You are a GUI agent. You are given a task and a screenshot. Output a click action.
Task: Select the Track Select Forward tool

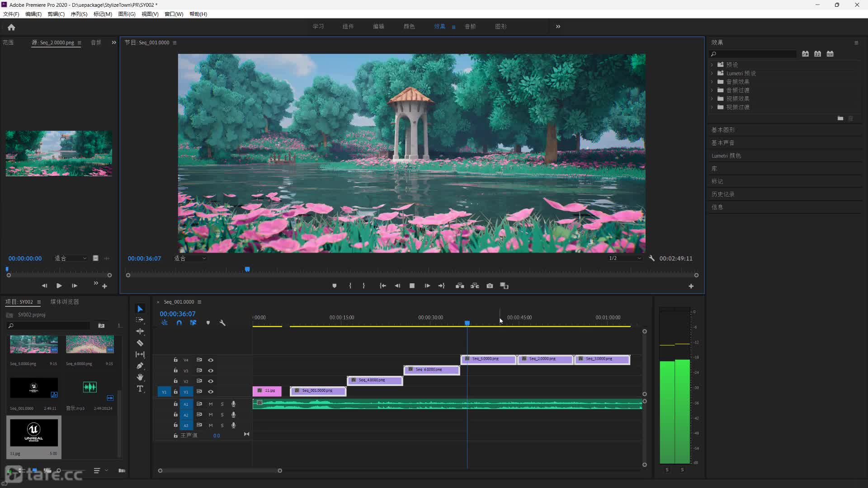coord(140,320)
